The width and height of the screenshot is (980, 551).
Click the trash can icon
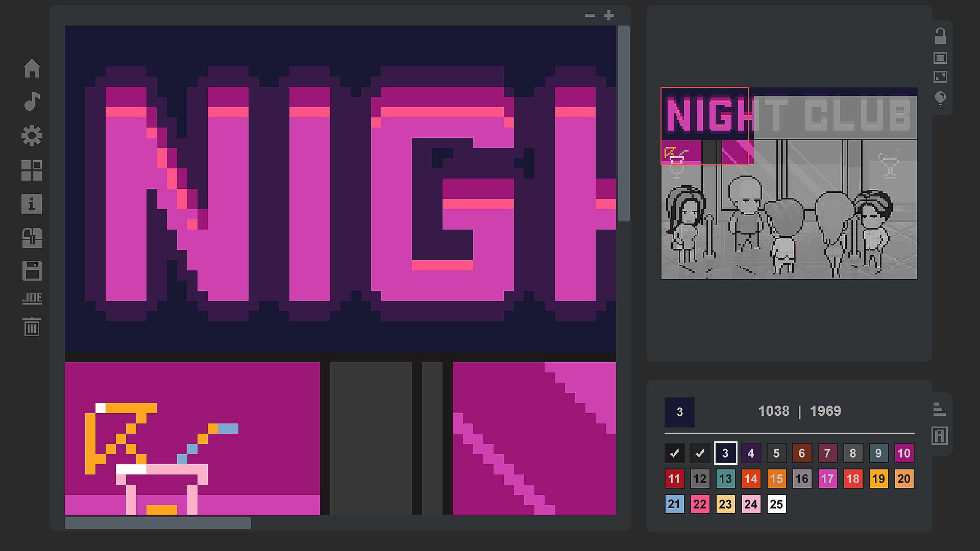point(32,327)
